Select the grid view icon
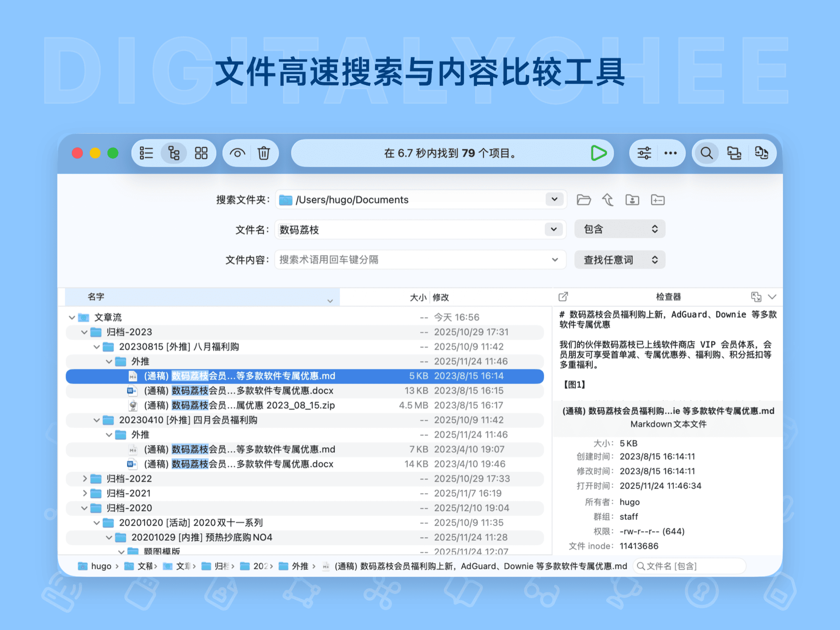Image resolution: width=840 pixels, height=630 pixels. (x=201, y=153)
